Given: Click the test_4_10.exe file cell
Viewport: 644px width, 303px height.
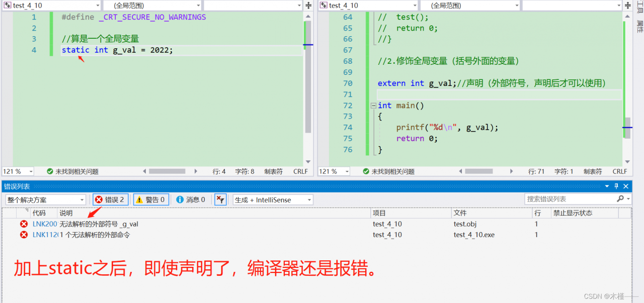Looking at the screenshot, I should [x=474, y=235].
